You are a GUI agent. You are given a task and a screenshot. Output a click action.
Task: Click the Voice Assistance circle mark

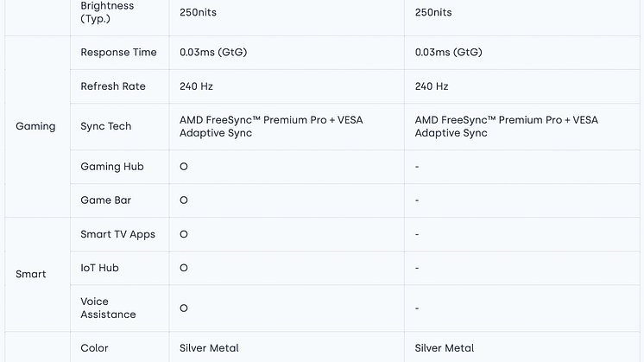coord(184,308)
